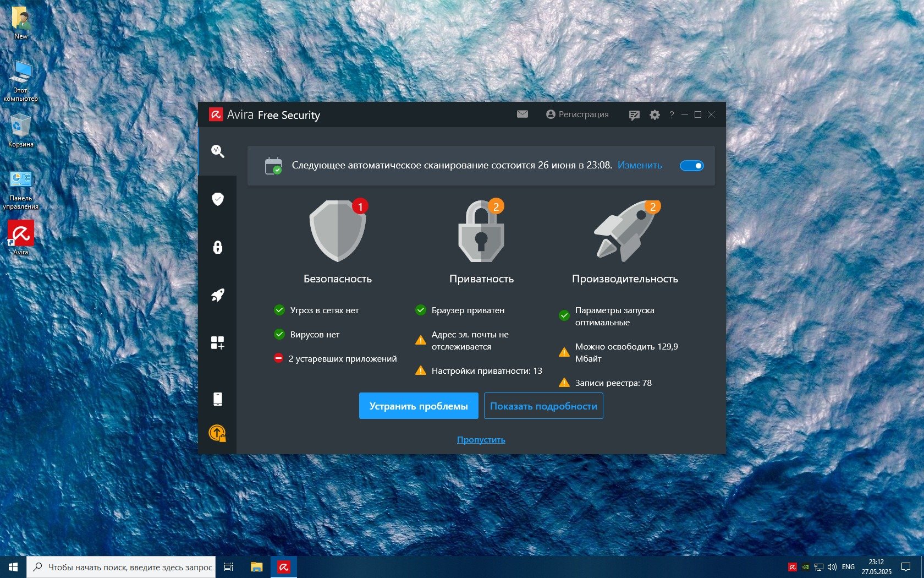Screen dimensions: 924x578
Task: Click Записи реестра: 78 text
Action: click(613, 383)
